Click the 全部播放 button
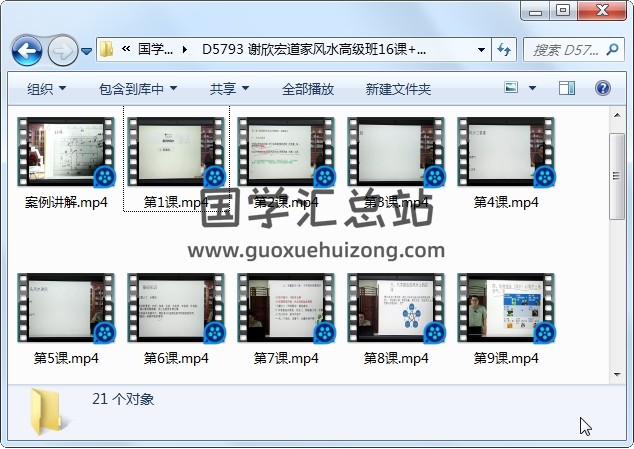The height and width of the screenshot is (449, 634). point(308,89)
